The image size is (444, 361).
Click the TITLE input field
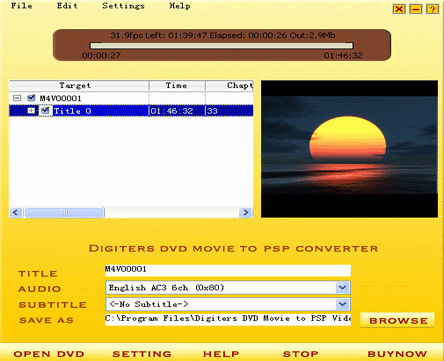click(228, 270)
